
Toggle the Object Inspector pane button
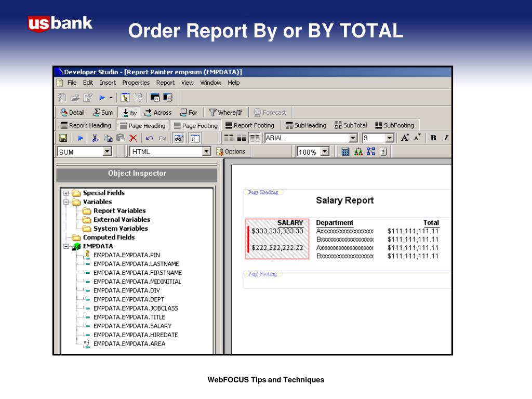(x=195, y=138)
